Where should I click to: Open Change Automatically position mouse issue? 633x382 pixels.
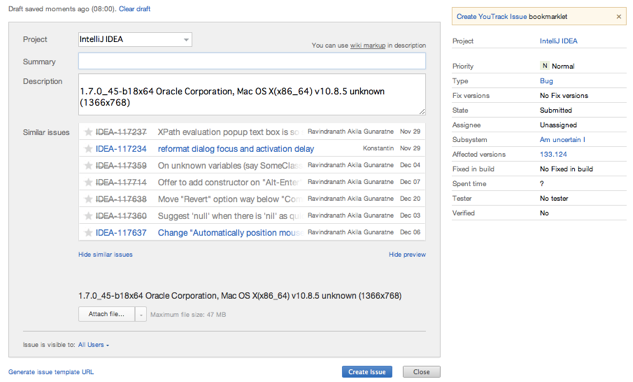(230, 233)
